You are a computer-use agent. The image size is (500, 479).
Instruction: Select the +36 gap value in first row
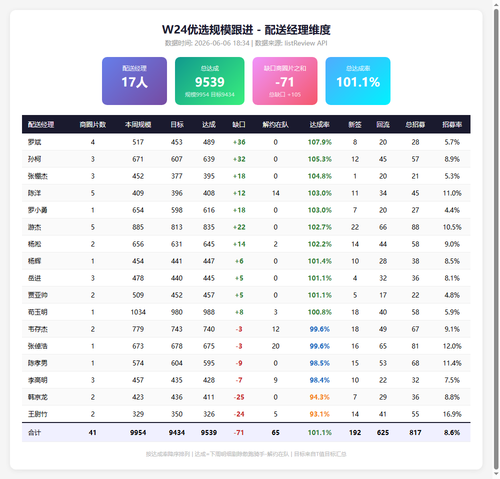click(239, 142)
